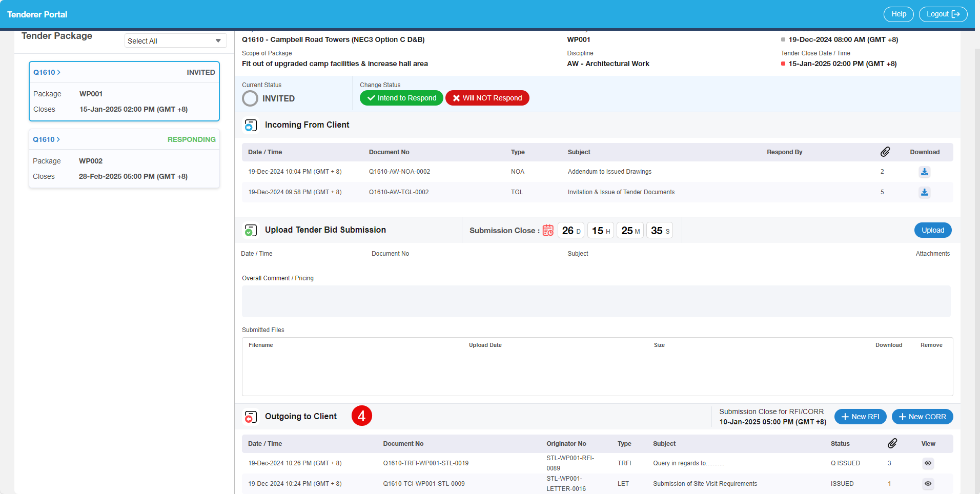Select the WP002 package card
The width and height of the screenshot is (980, 494).
tap(124, 158)
